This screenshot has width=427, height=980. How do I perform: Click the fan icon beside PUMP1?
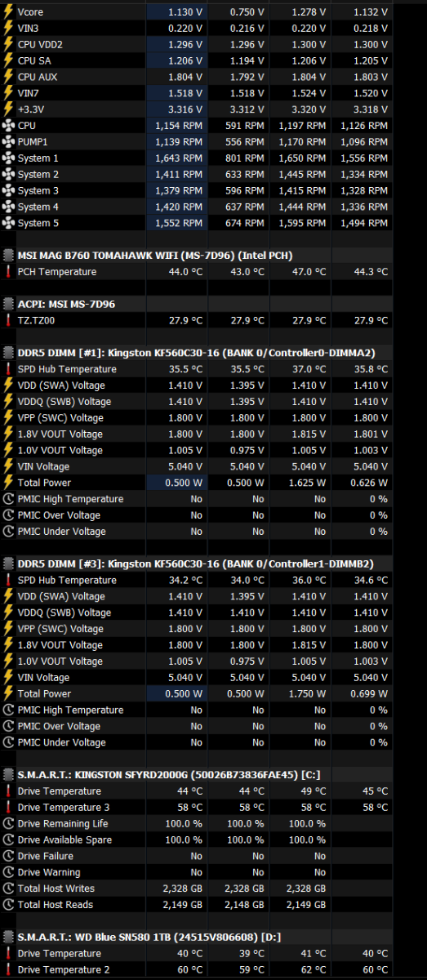[8, 142]
